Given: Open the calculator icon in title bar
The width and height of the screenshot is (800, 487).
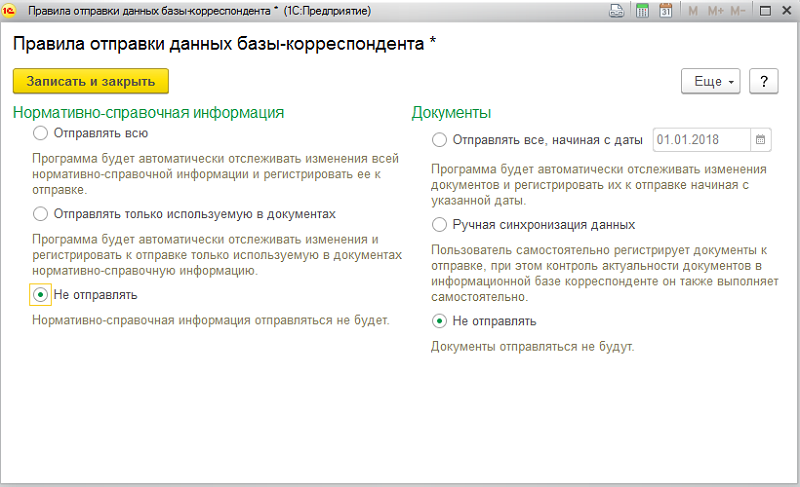Looking at the screenshot, I should point(642,10).
